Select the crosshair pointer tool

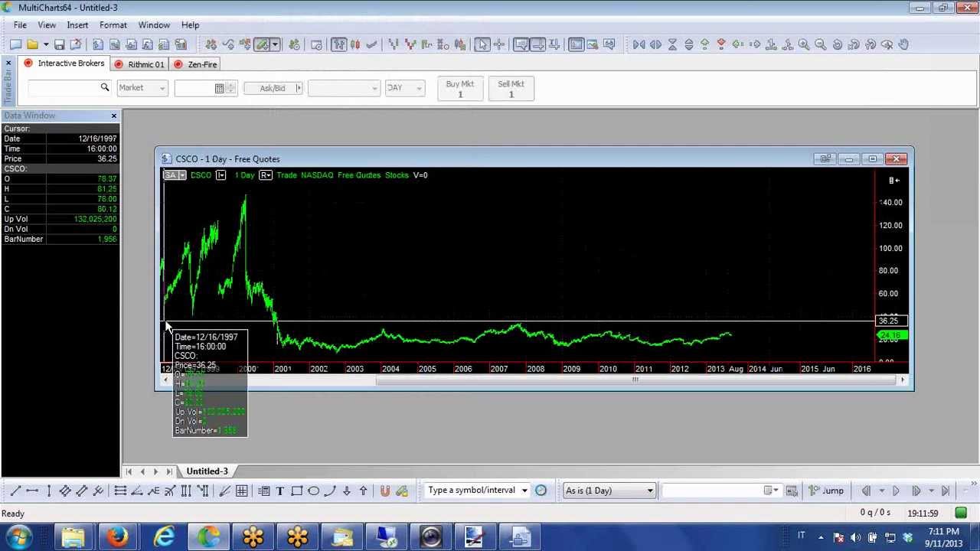(499, 44)
